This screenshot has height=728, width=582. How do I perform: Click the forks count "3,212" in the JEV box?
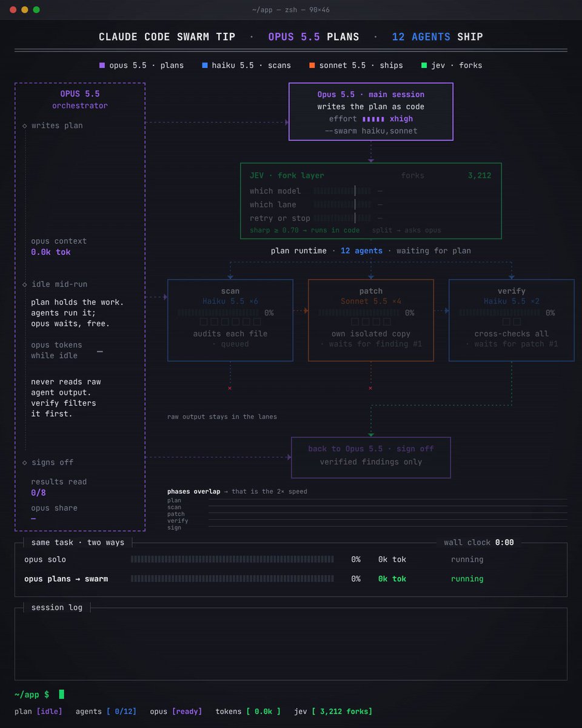[480, 175]
